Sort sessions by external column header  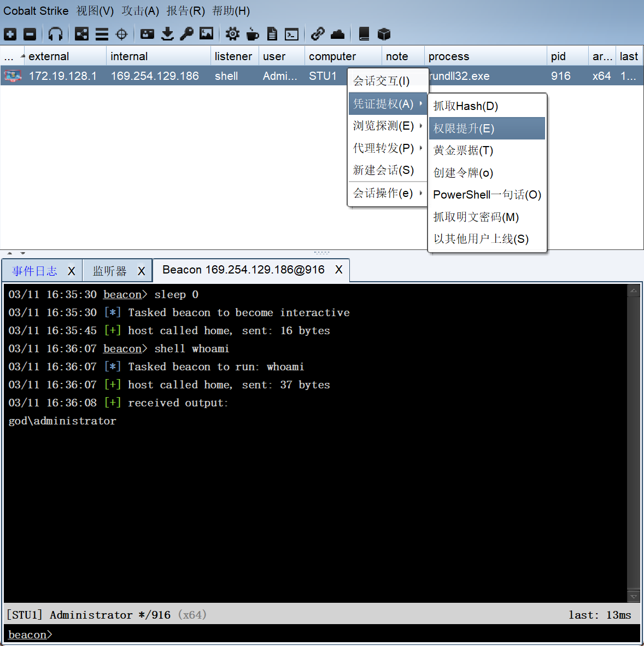(x=65, y=56)
